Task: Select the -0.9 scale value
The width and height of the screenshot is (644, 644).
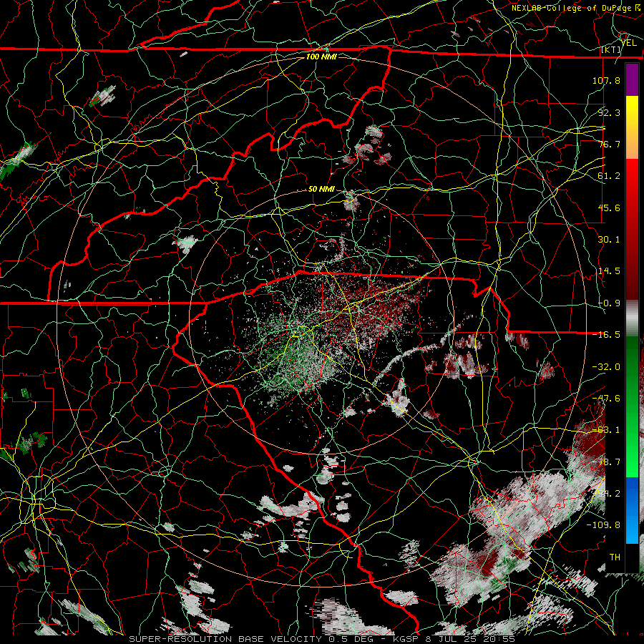Action: pos(609,303)
